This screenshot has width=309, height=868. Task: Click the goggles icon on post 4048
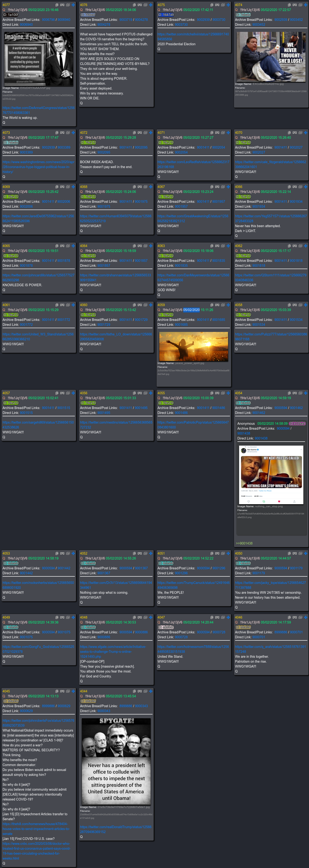(140, 618)
